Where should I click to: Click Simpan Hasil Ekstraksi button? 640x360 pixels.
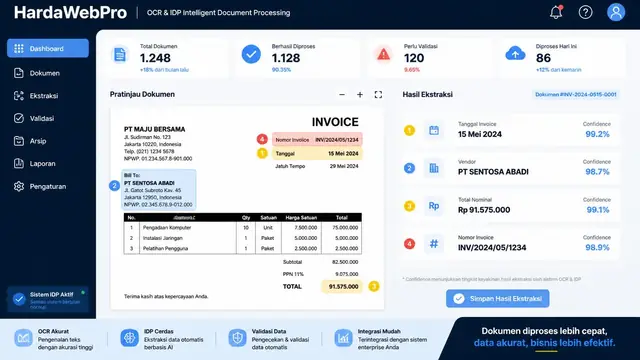498,299
